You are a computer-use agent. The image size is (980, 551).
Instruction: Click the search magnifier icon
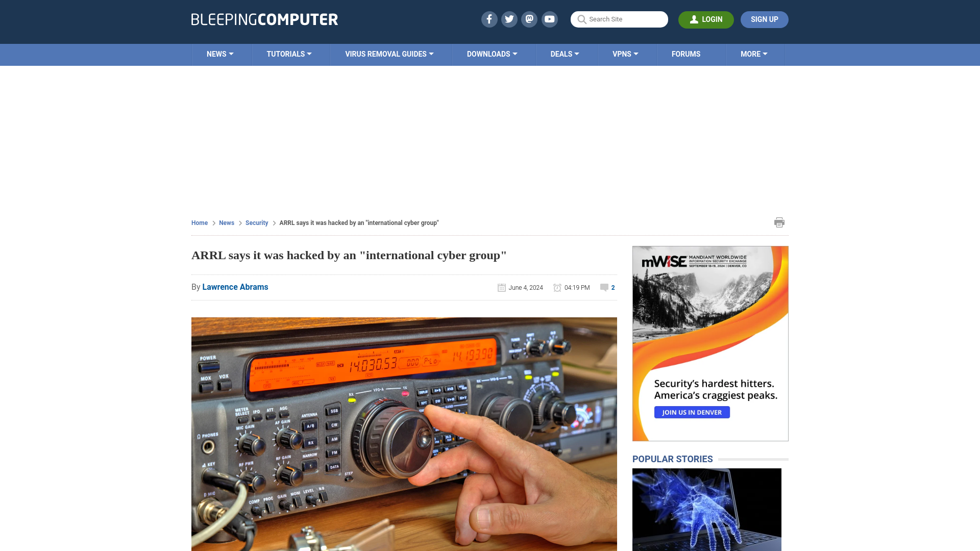(581, 19)
